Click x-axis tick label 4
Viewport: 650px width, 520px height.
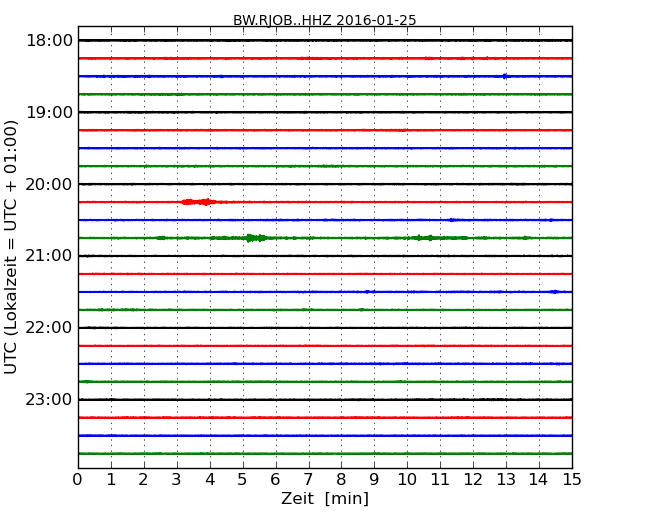point(210,480)
